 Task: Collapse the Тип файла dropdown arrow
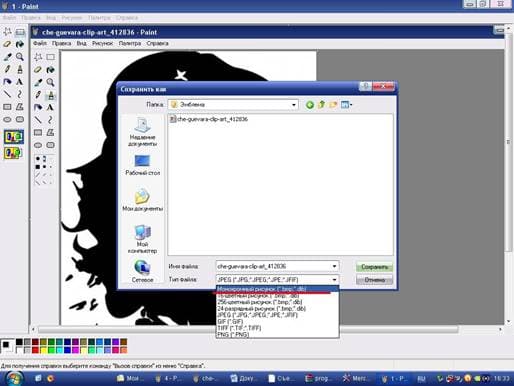(334, 280)
